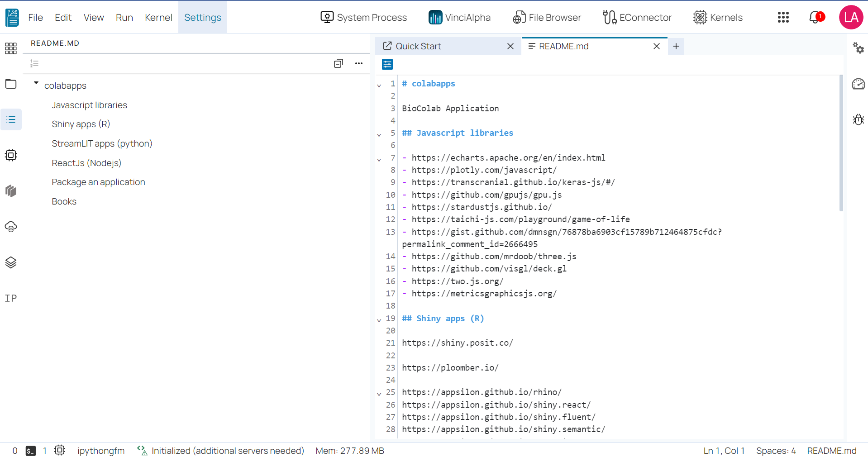Fold the Javascript libraries section at line 5
Viewport: 868px width, 457px height.
coord(379,135)
